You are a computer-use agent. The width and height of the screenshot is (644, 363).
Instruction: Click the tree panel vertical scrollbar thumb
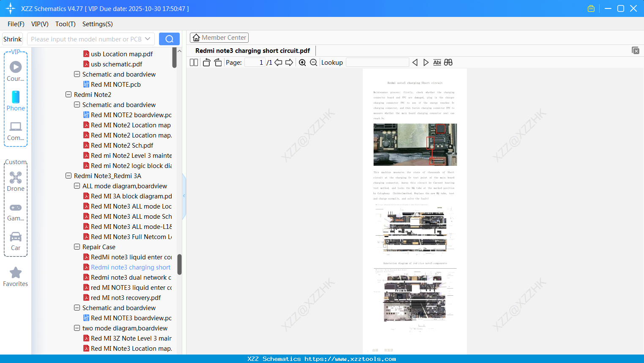point(179,264)
